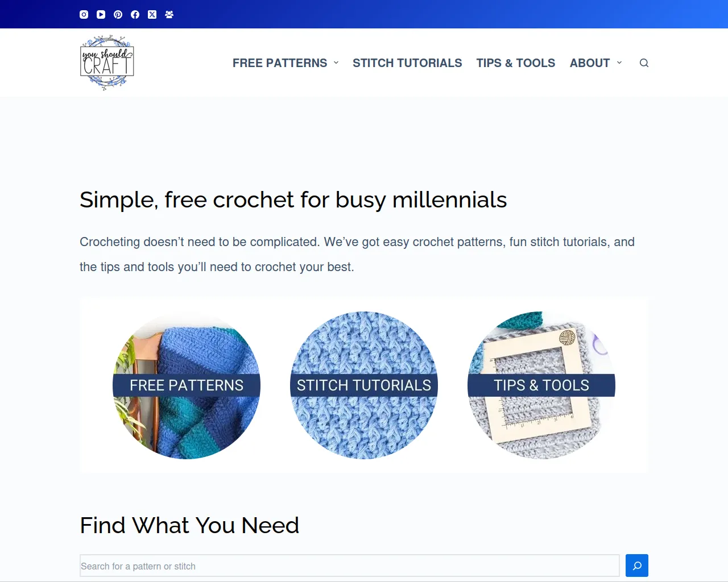Expand the ABOUT dropdown chevron

pyautogui.click(x=619, y=63)
